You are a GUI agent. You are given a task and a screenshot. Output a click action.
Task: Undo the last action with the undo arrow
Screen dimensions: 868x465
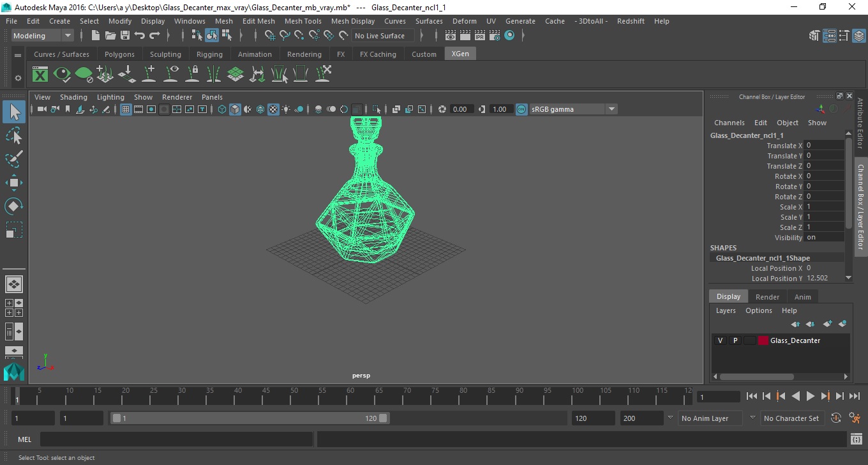click(140, 36)
